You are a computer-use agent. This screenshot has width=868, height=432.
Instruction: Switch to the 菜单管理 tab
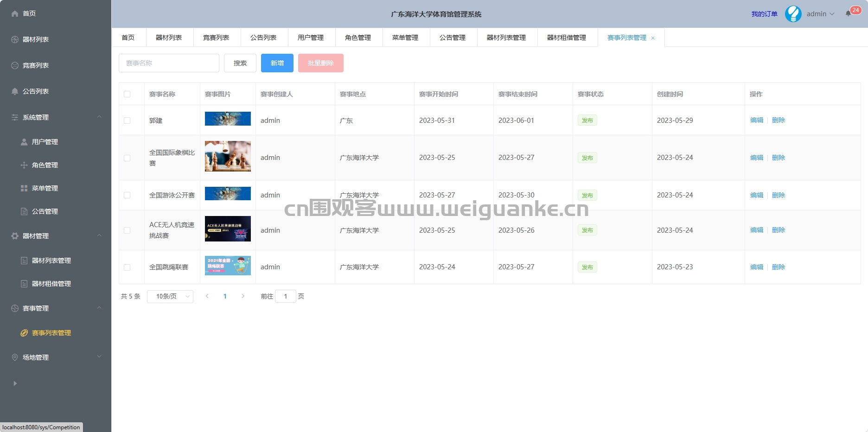point(406,38)
